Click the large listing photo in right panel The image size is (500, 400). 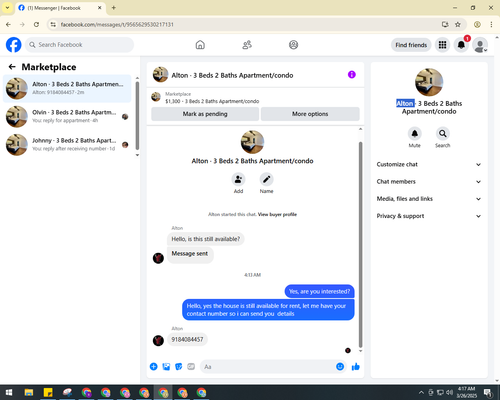coord(429,82)
